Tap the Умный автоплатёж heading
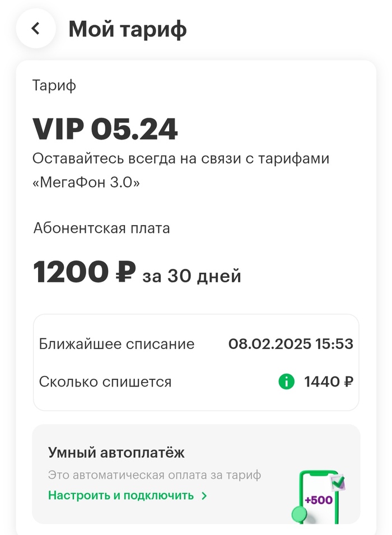This screenshot has width=392, height=535. (x=116, y=453)
